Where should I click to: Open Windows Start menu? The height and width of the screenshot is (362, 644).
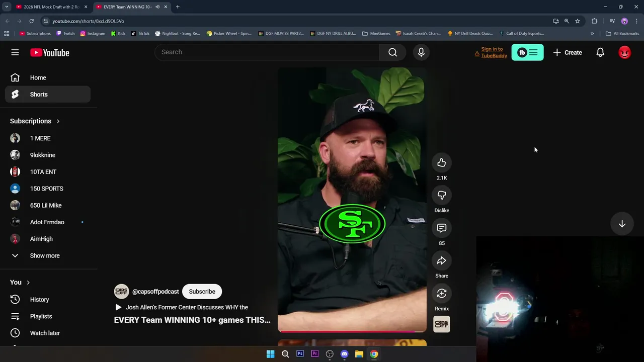[x=270, y=354]
